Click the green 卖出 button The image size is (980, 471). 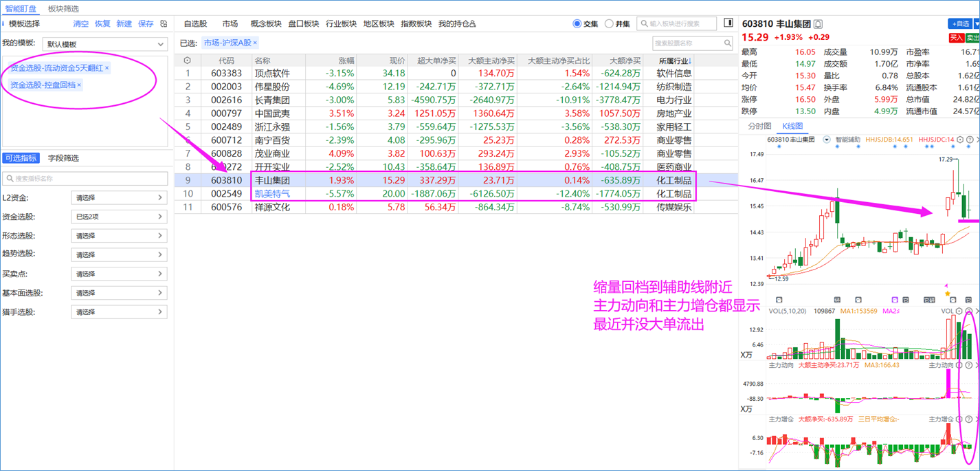click(x=972, y=38)
